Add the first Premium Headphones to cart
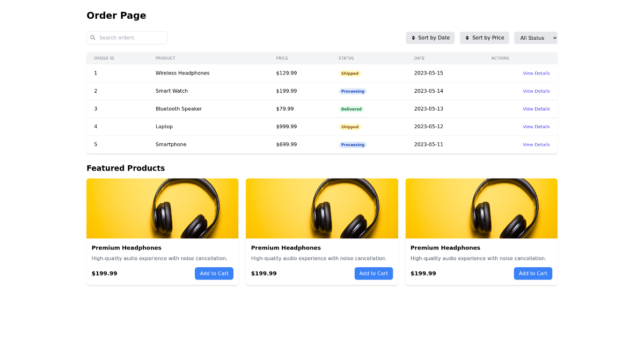 [214, 273]
